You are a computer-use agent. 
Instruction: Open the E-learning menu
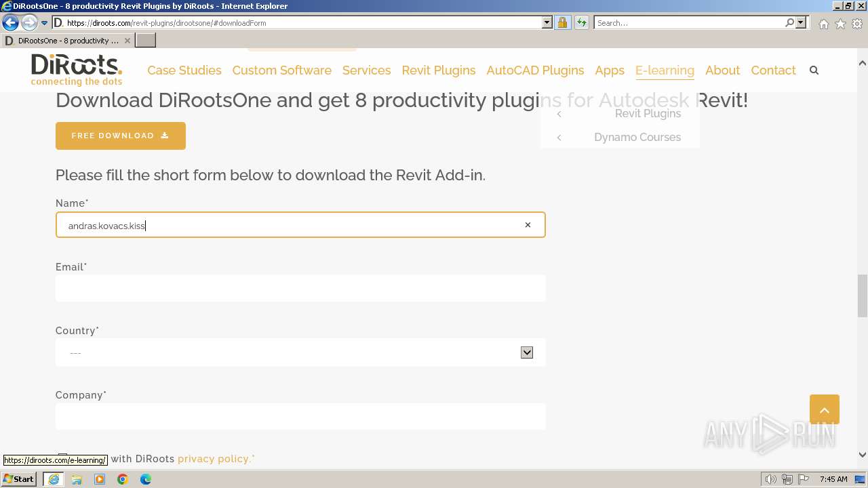pos(665,70)
